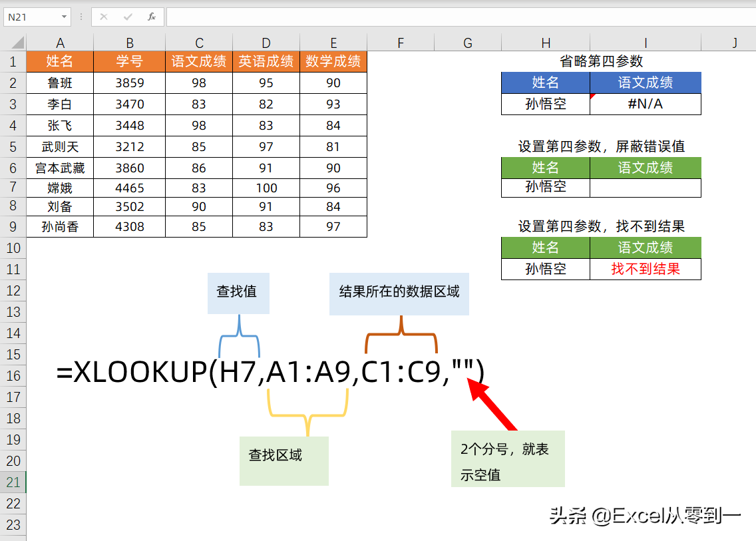Click into the formula bar input

pyautogui.click(x=461, y=17)
